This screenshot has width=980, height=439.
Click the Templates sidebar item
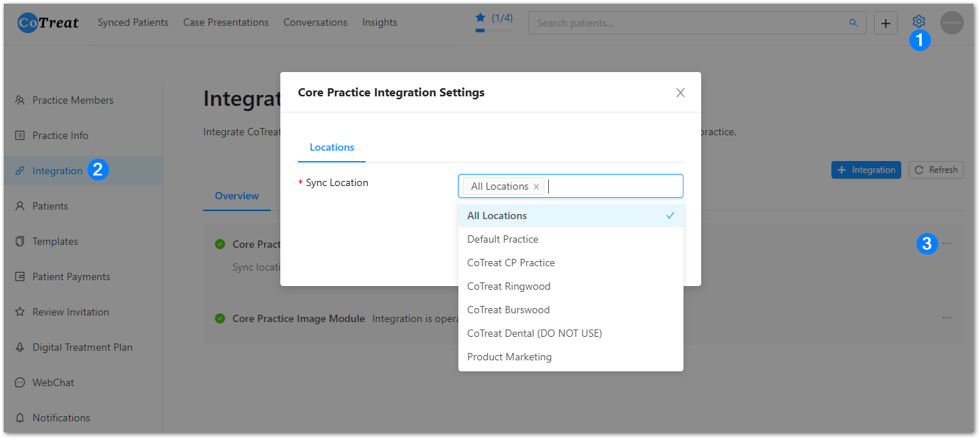point(55,241)
